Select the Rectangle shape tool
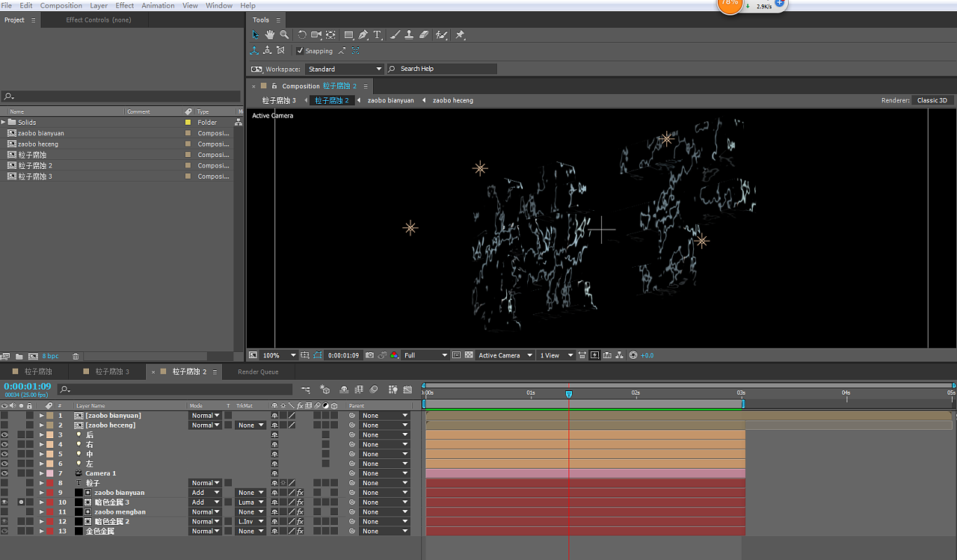The image size is (957, 560). (348, 35)
